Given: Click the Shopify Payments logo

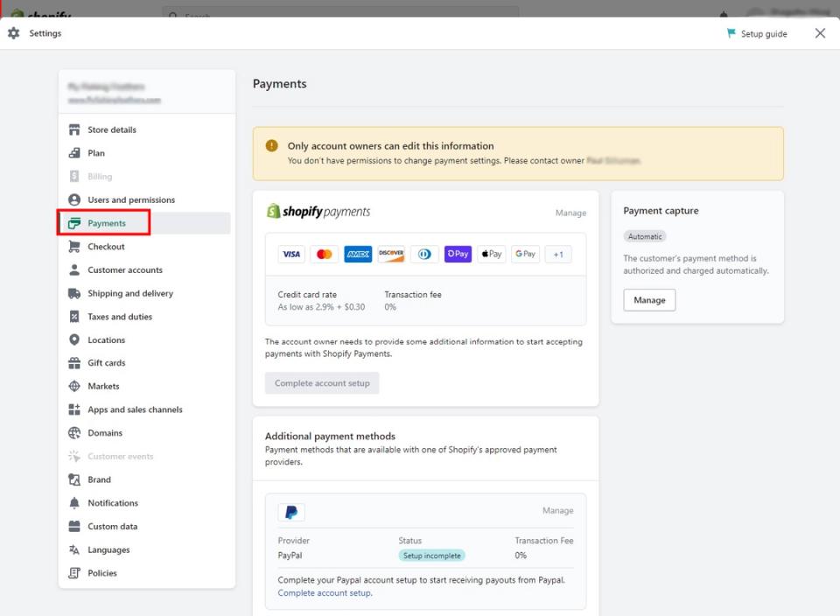Looking at the screenshot, I should 318,212.
